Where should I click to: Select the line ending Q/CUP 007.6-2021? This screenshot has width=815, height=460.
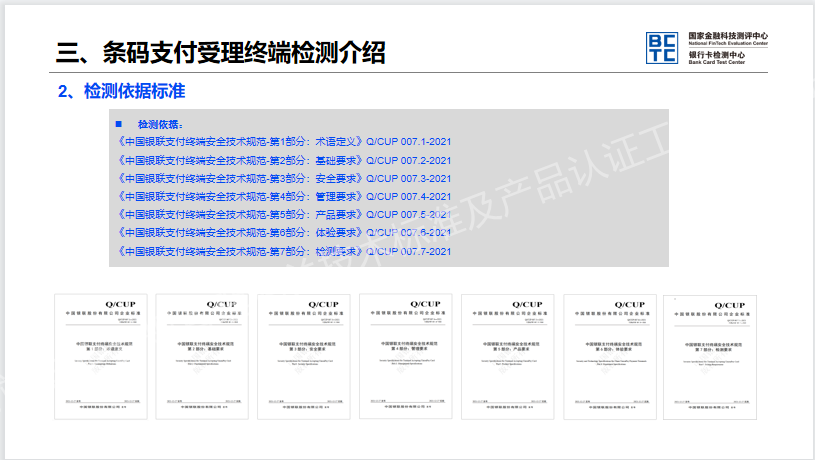point(284,233)
